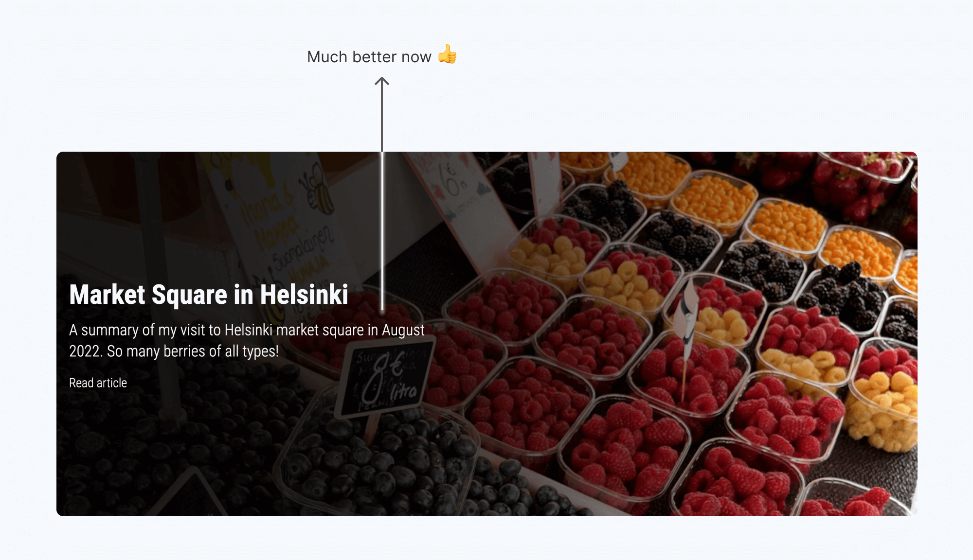
Task: Click the article summary paragraph text
Action: pos(246,340)
